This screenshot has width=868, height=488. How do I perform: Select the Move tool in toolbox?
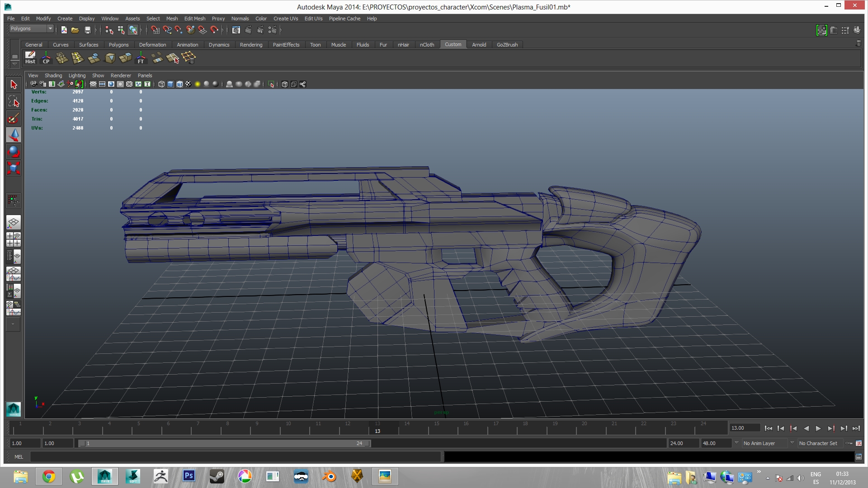tap(14, 135)
